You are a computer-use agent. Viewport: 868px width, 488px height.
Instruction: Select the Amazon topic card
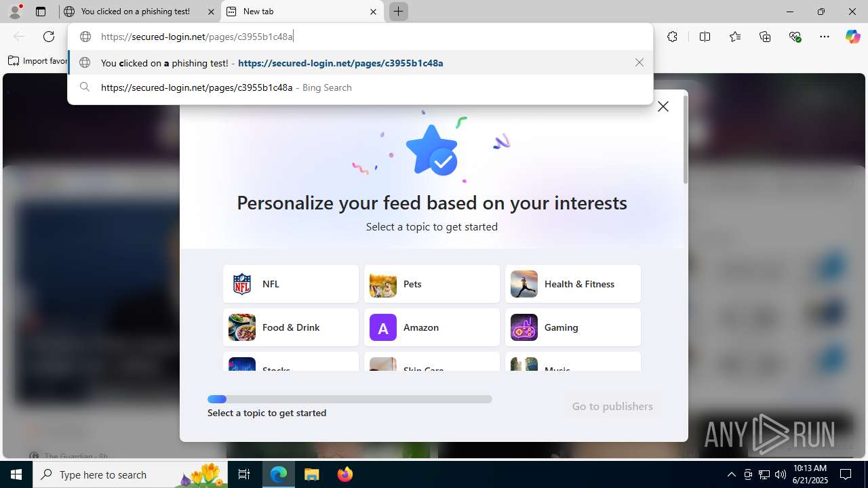[x=432, y=327]
